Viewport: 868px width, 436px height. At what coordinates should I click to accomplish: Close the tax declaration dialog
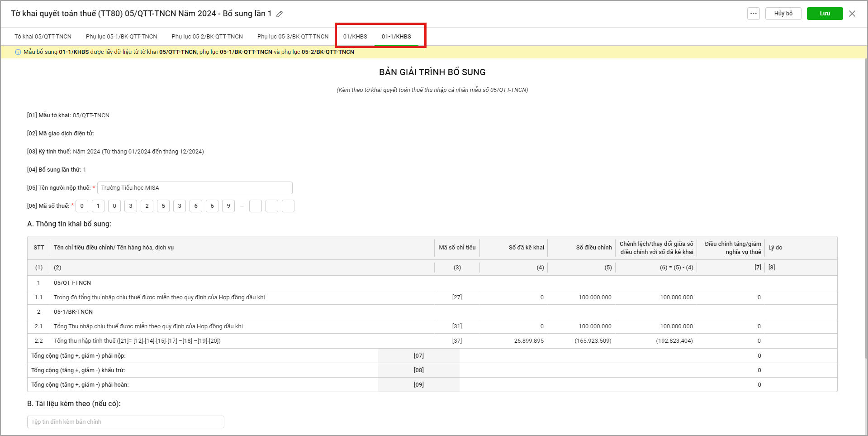coord(852,14)
